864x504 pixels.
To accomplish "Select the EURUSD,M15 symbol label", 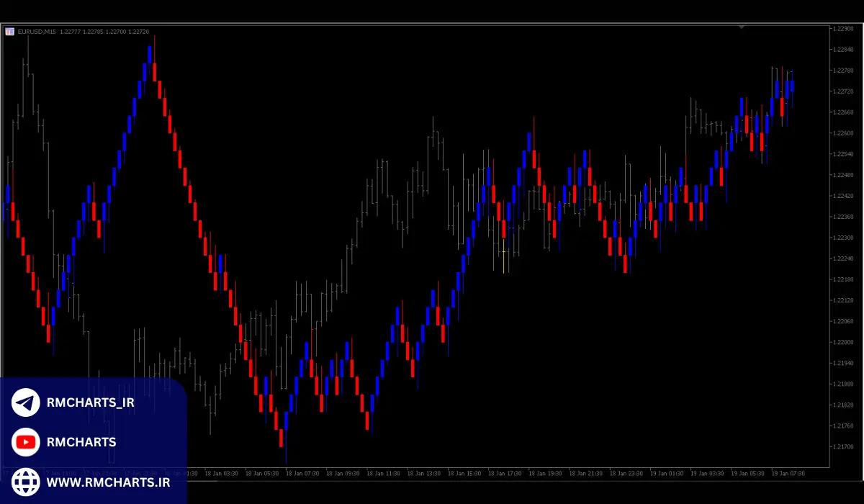I will [x=37, y=32].
